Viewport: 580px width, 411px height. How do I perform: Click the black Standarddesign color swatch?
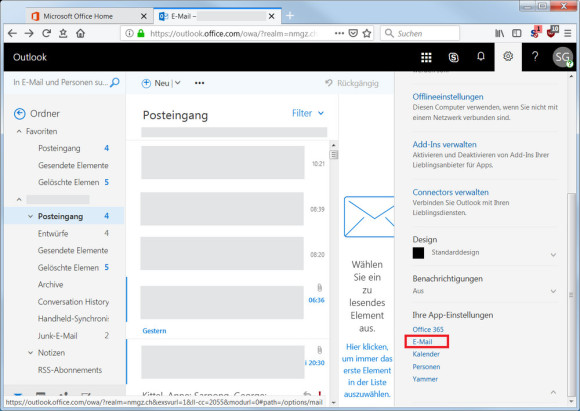click(x=418, y=253)
